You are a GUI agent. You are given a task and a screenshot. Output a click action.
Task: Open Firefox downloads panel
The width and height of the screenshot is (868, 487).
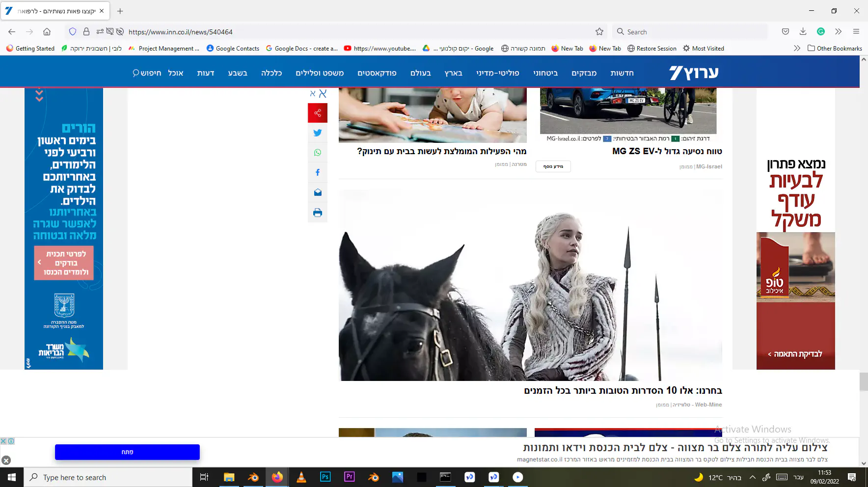pyautogui.click(x=803, y=32)
